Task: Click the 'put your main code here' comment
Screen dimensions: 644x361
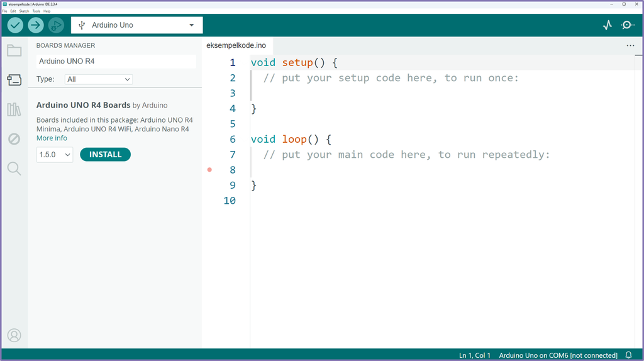Action: click(407, 155)
